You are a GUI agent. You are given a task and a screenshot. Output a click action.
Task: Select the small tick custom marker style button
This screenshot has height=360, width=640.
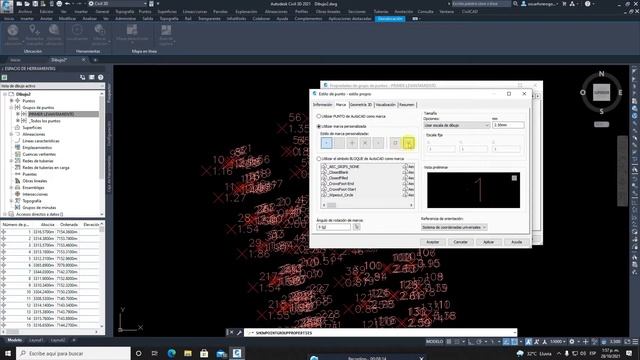click(378, 143)
